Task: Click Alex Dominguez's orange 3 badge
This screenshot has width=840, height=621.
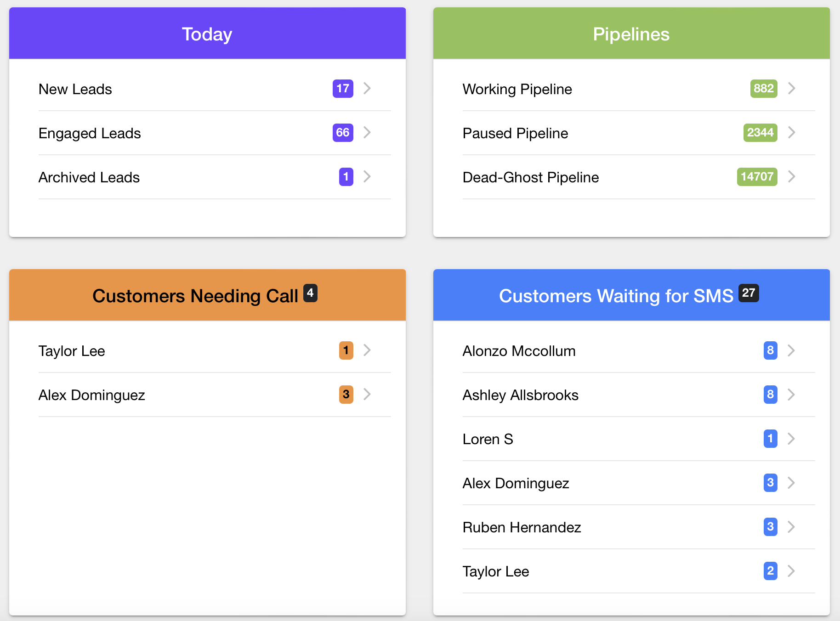Action: pyautogui.click(x=346, y=395)
